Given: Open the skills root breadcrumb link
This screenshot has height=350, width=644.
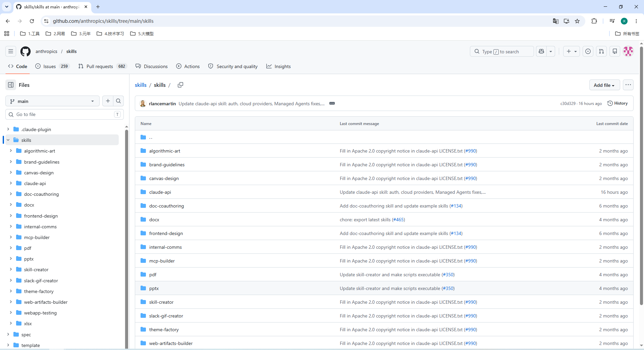Looking at the screenshot, I should [x=141, y=85].
